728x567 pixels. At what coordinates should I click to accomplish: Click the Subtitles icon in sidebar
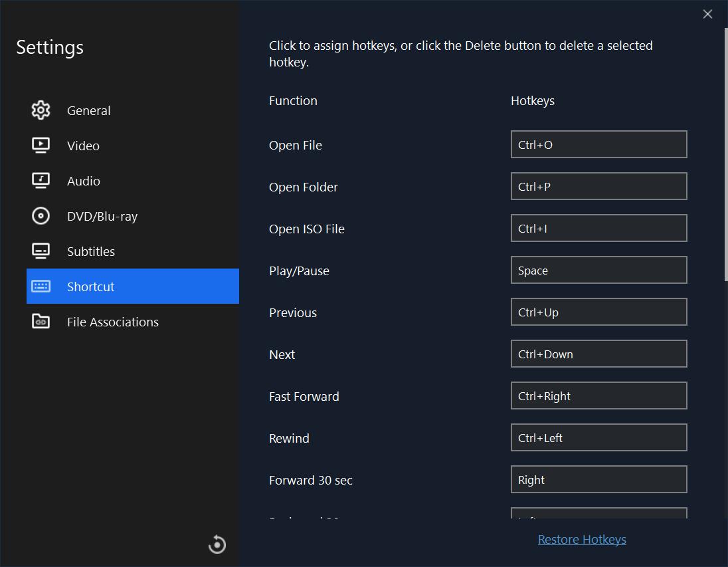[41, 251]
